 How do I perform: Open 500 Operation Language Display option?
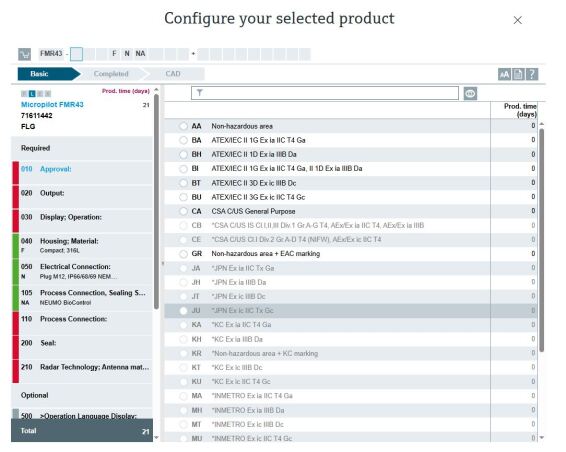(82, 414)
